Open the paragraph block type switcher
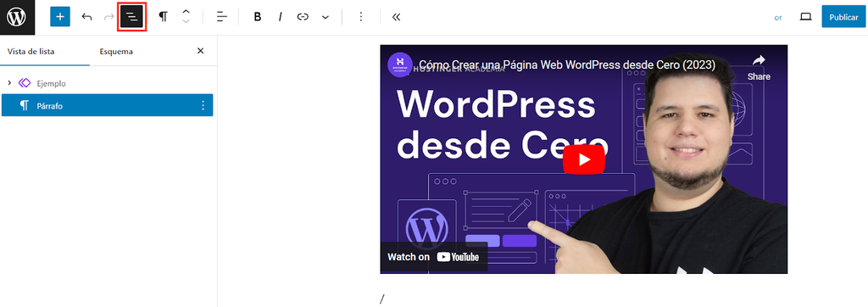 [164, 17]
